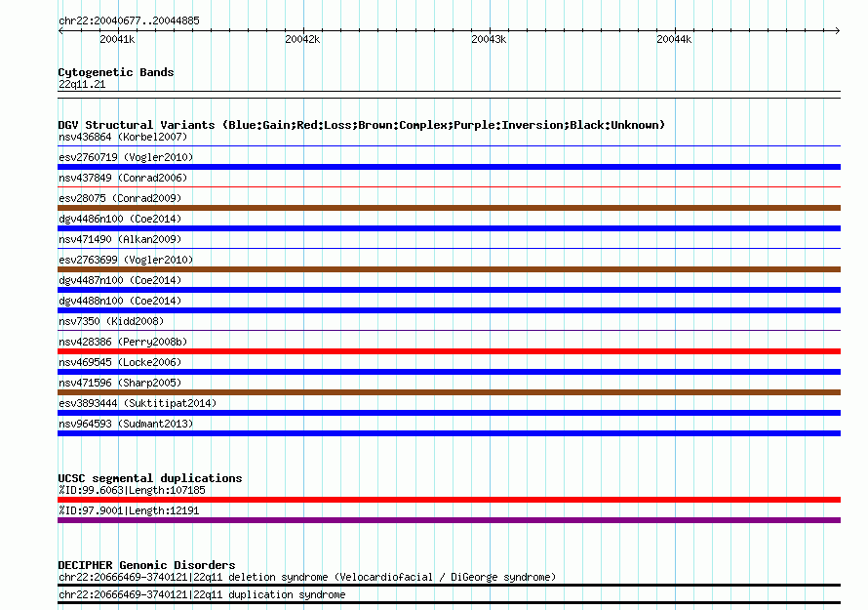Click the 20041k ruler tick label
The image size is (868, 610).
(117, 39)
